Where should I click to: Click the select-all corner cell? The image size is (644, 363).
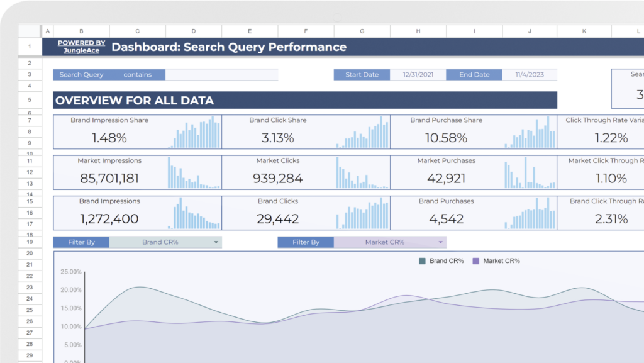(30, 31)
